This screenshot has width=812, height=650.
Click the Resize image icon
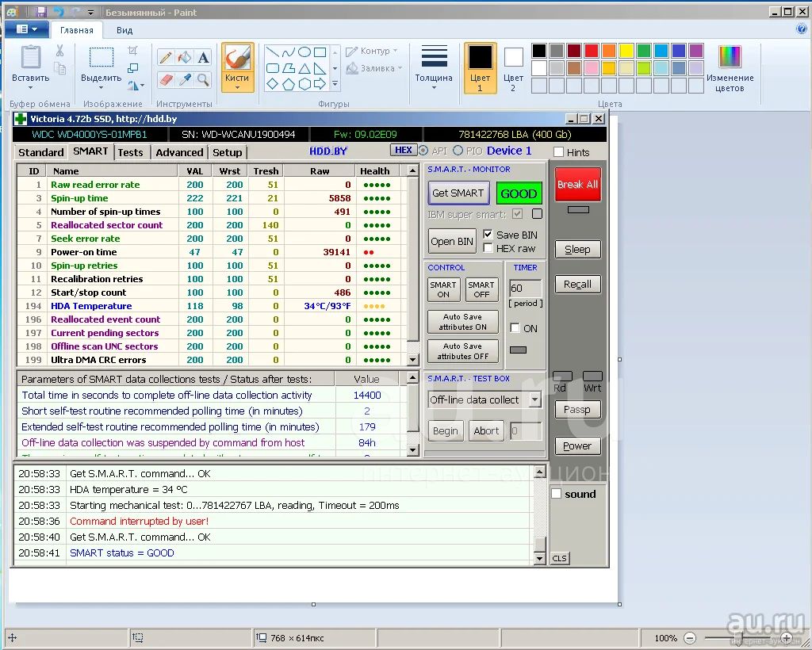pyautogui.click(x=132, y=68)
